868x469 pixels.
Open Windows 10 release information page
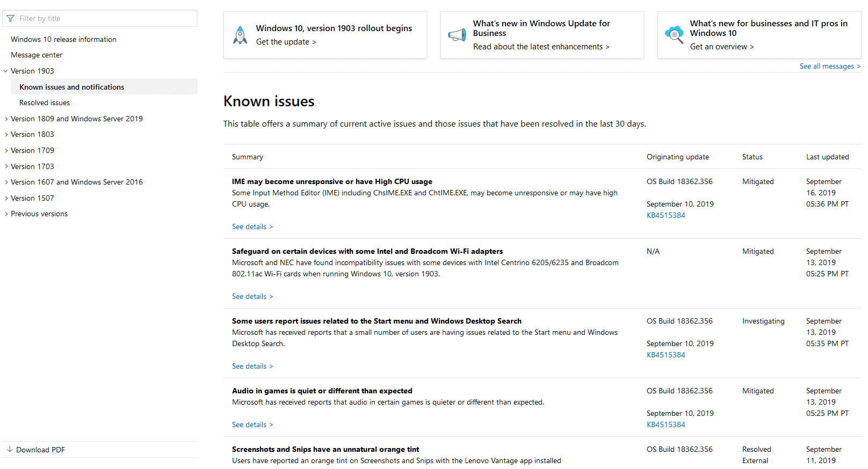click(x=63, y=39)
